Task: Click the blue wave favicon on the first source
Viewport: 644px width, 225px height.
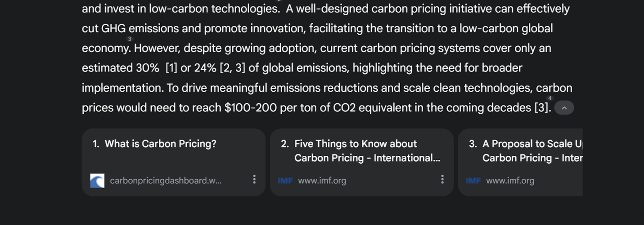Action: tap(97, 180)
